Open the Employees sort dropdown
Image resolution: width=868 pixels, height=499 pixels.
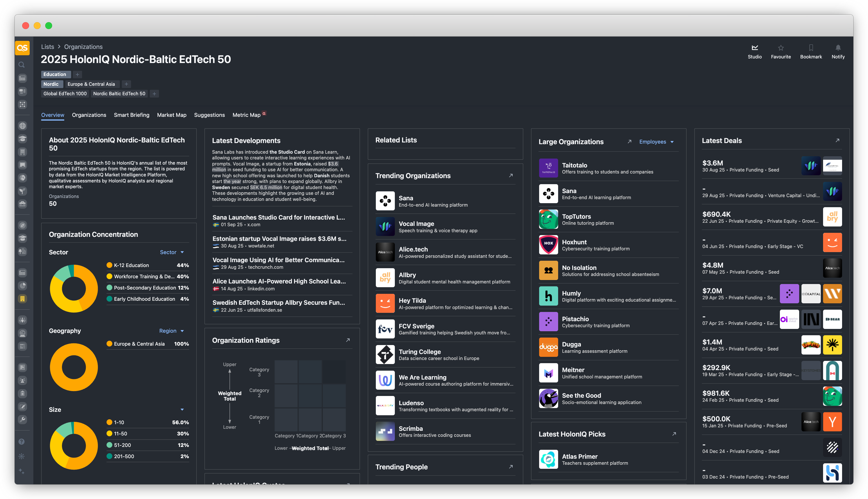point(656,142)
